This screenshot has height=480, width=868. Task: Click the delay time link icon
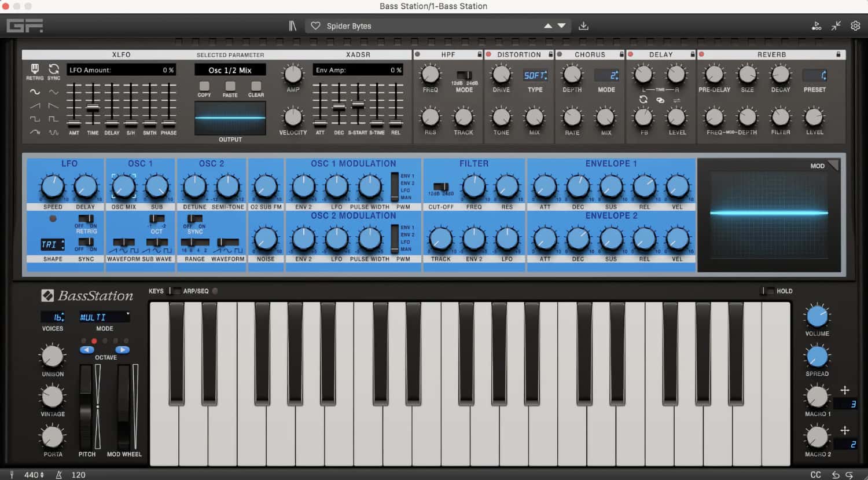(x=660, y=100)
